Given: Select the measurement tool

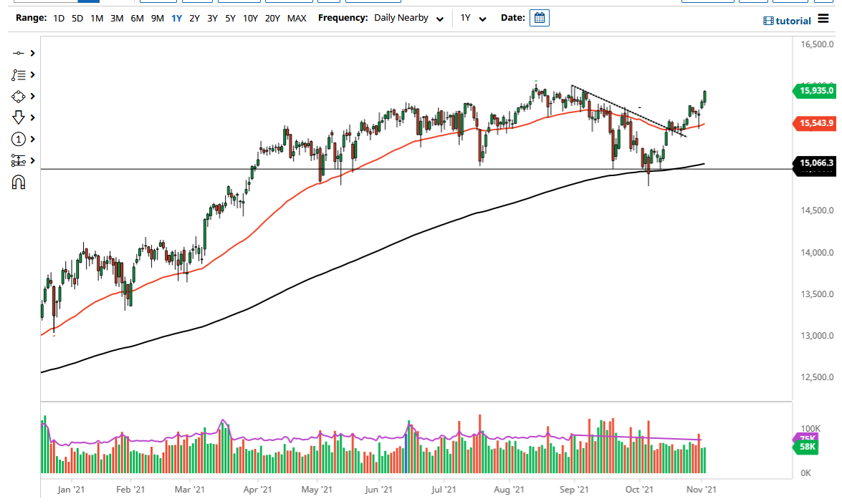Looking at the screenshot, I should 18,160.
